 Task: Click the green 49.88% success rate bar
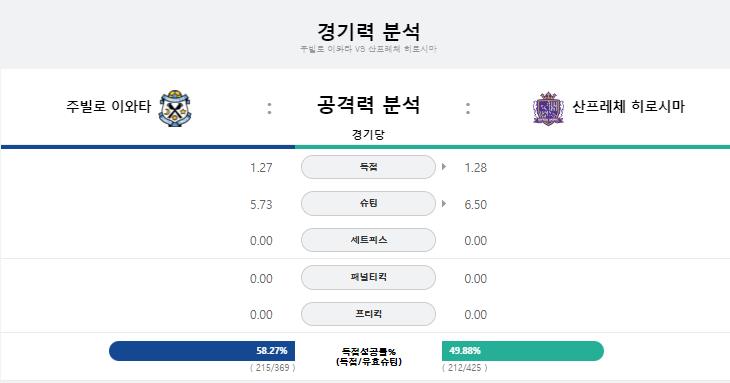point(523,351)
